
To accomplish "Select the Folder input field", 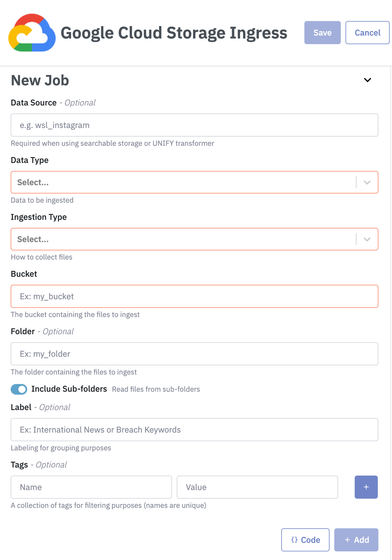I will click(194, 354).
